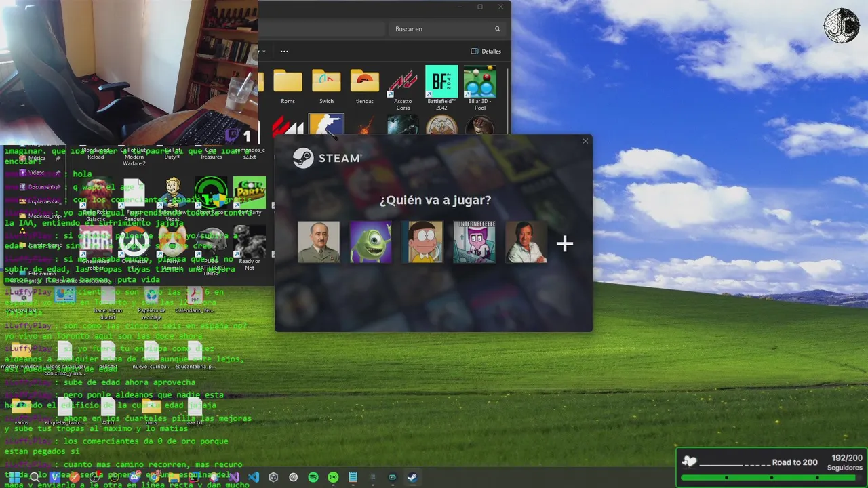The height and width of the screenshot is (488, 868).
Task: Open Unity Hub from the taskbar
Action: pyautogui.click(x=273, y=477)
